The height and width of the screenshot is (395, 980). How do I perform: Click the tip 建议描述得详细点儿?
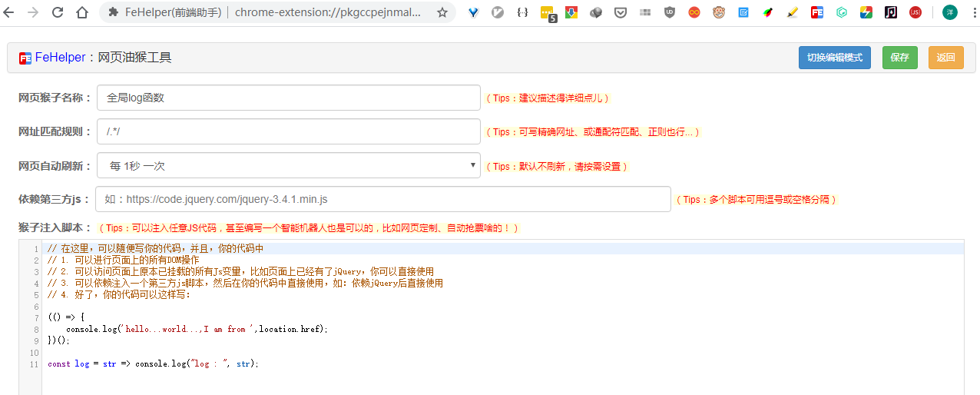point(548,98)
